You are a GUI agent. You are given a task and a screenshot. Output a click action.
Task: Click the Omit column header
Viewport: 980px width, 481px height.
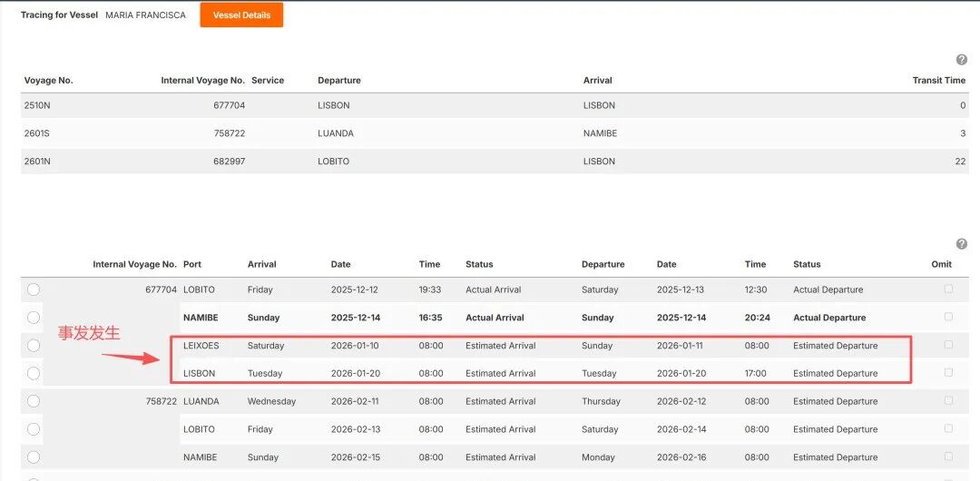click(x=941, y=265)
